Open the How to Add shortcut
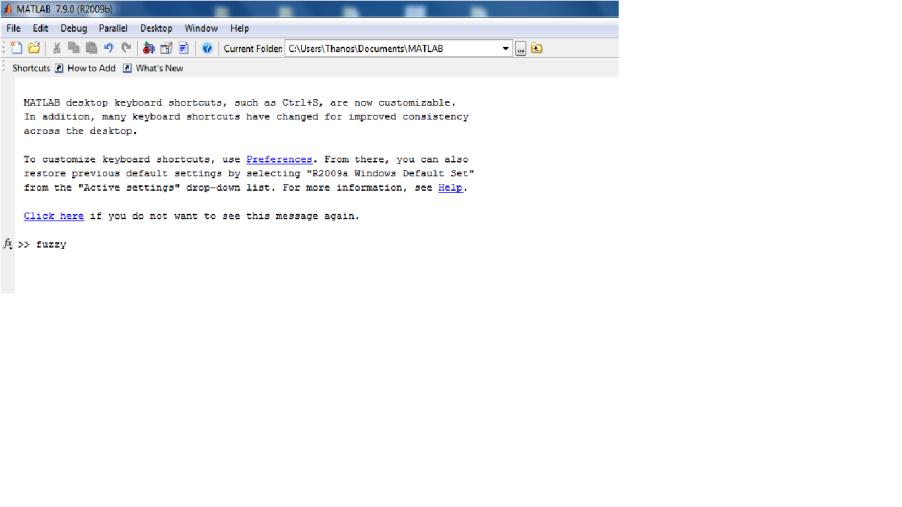Screen dimensions: 902x507 85,68
